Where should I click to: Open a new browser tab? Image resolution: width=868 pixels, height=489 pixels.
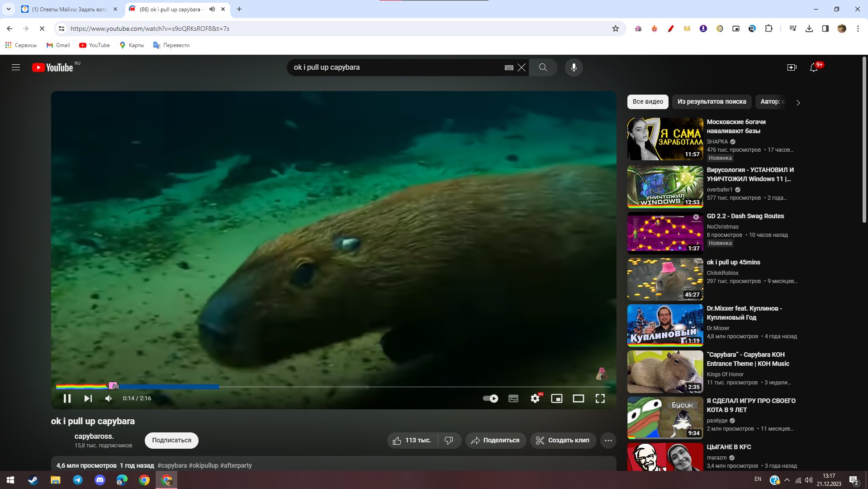click(239, 9)
